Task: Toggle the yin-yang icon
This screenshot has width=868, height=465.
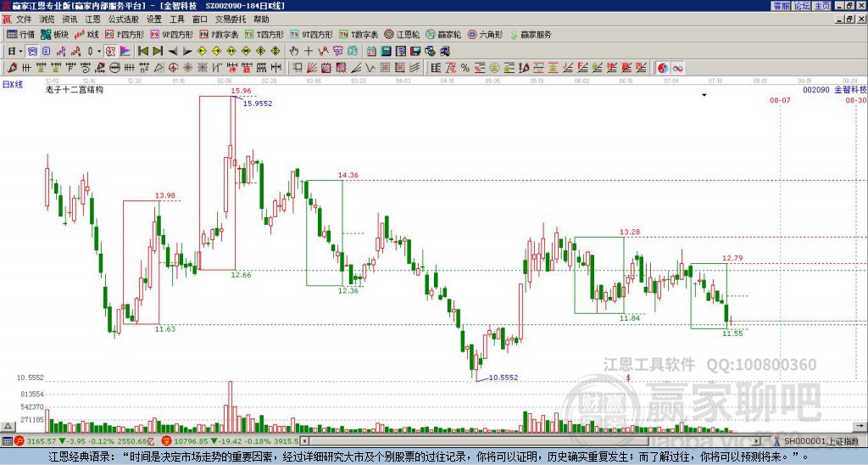Action: (x=663, y=68)
